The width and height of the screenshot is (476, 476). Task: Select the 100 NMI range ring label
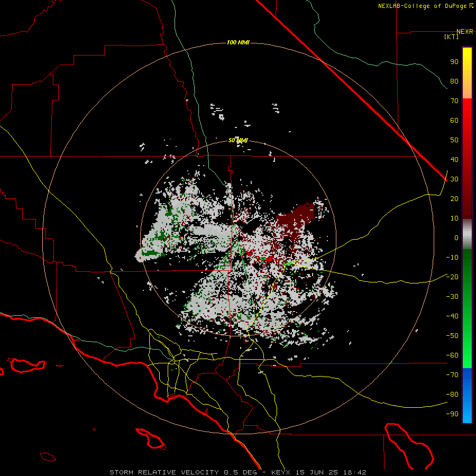click(238, 42)
